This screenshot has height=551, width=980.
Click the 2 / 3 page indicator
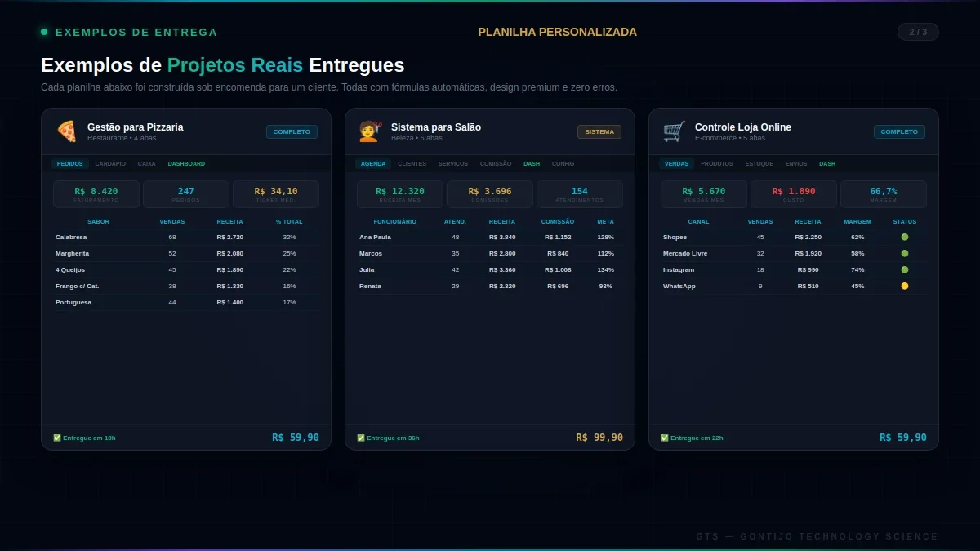[x=918, y=32]
